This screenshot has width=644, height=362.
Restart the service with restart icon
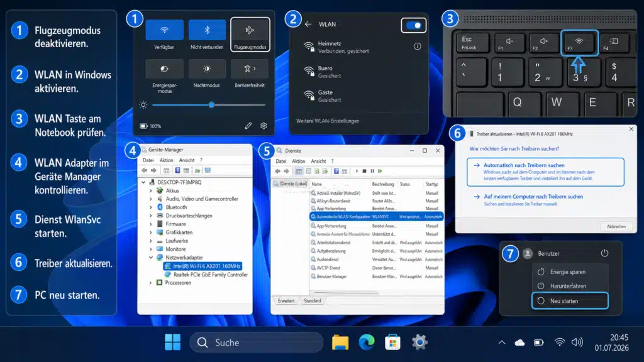380,171
